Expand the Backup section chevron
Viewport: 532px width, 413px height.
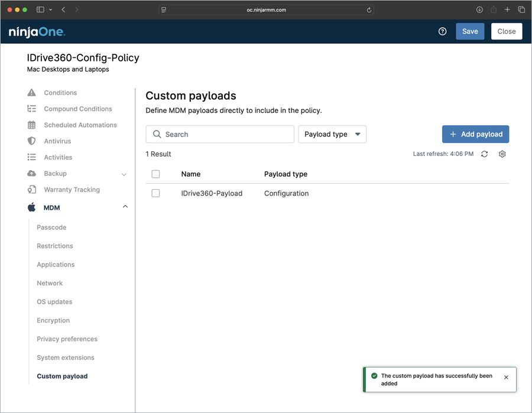[x=124, y=174]
